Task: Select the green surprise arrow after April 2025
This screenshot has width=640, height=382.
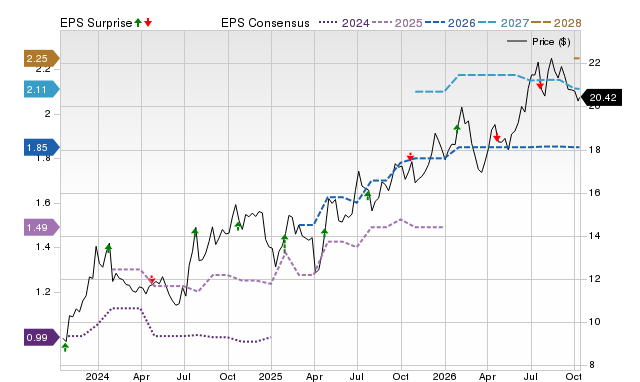Action: coord(324,233)
